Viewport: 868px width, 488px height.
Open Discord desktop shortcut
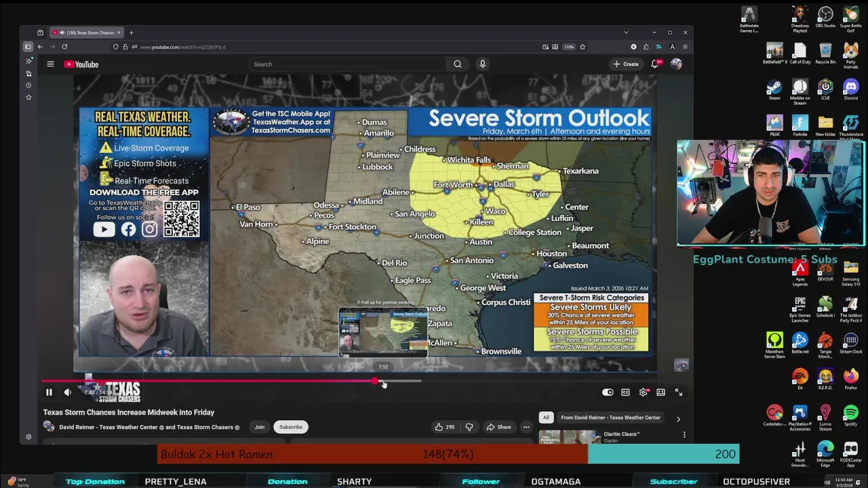pos(851,89)
